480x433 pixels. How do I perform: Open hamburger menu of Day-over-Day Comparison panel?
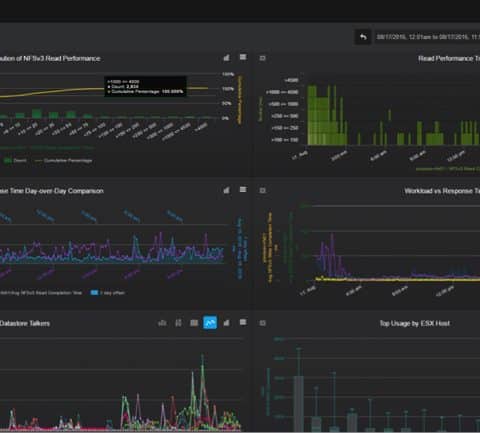243,190
